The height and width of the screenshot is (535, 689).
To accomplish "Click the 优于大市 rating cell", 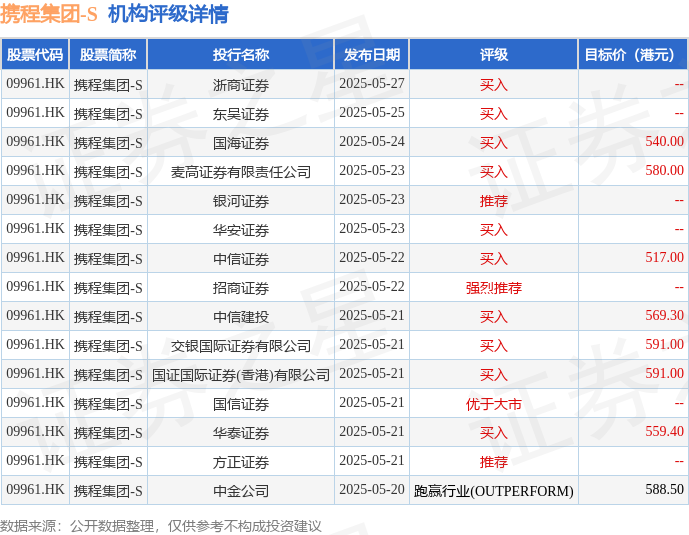I will [x=494, y=404].
